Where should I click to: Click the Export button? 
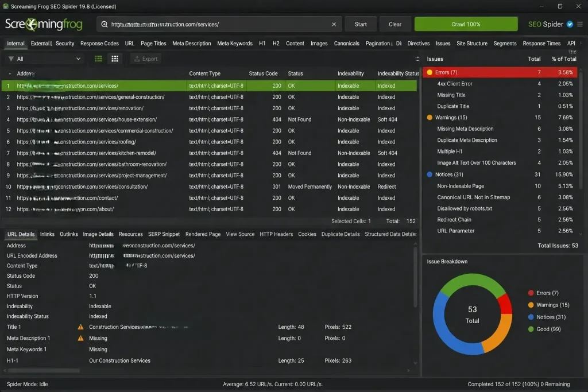pos(146,59)
